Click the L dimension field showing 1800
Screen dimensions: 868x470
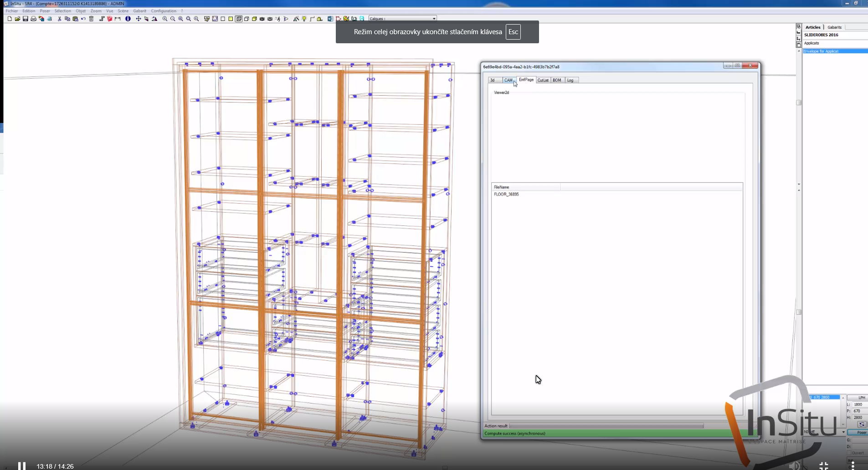[x=859, y=404]
